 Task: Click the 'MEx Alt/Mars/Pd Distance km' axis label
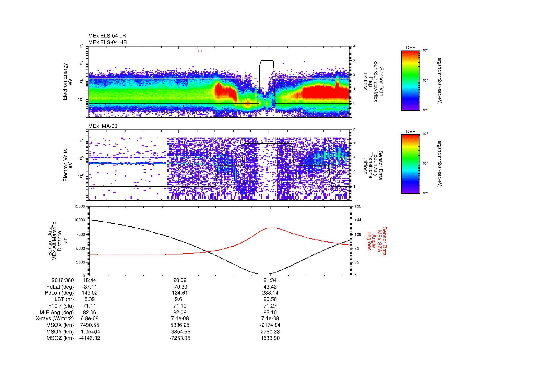[57, 241]
